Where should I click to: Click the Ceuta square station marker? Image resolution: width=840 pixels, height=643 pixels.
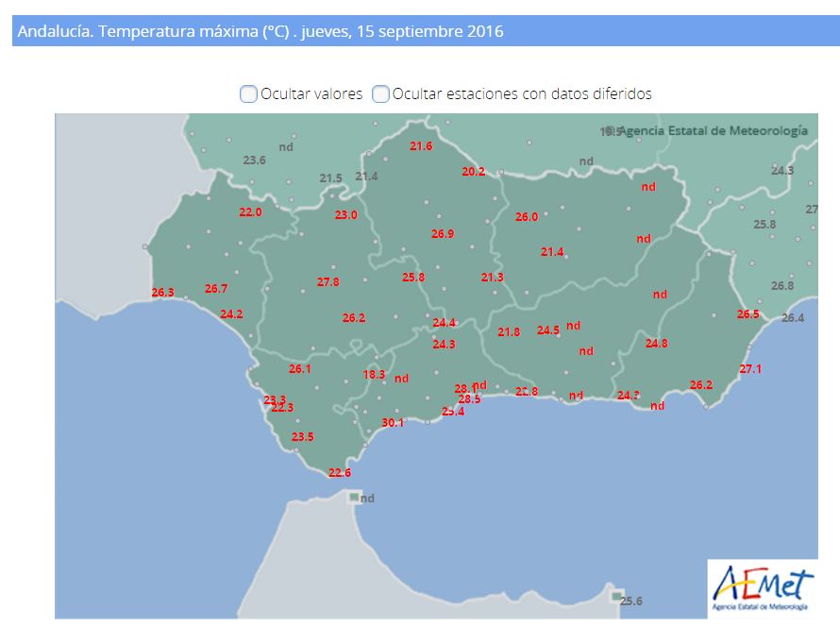click(354, 497)
